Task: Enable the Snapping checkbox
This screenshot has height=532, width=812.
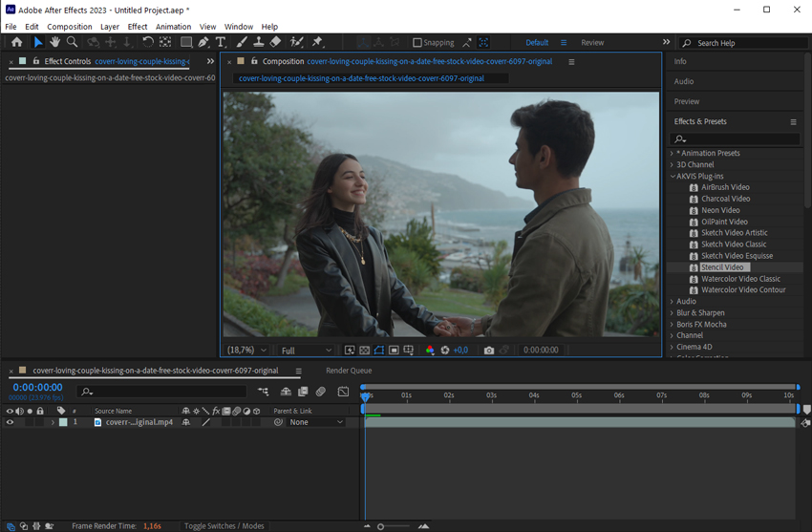Action: [417, 42]
